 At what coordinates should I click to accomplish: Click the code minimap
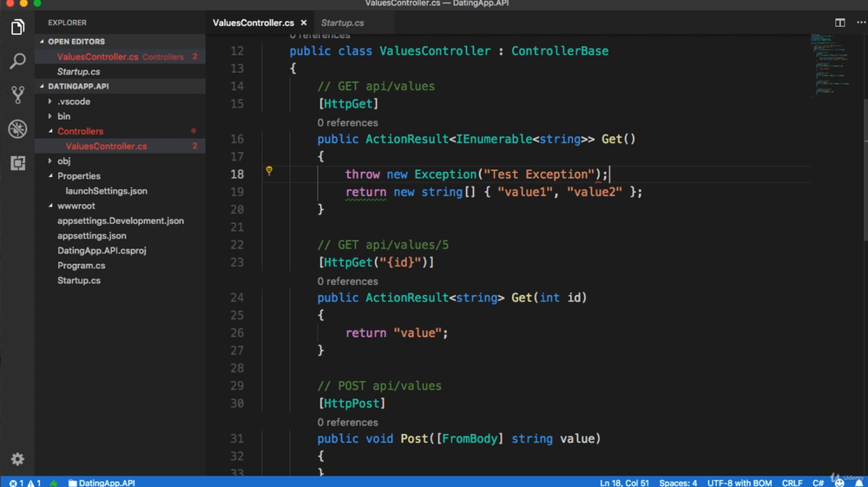(831, 66)
